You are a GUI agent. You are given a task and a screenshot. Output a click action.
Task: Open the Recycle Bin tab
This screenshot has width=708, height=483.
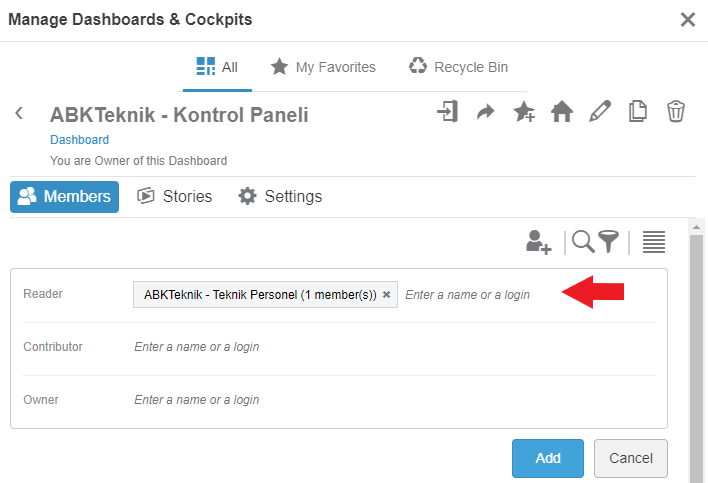pos(458,67)
